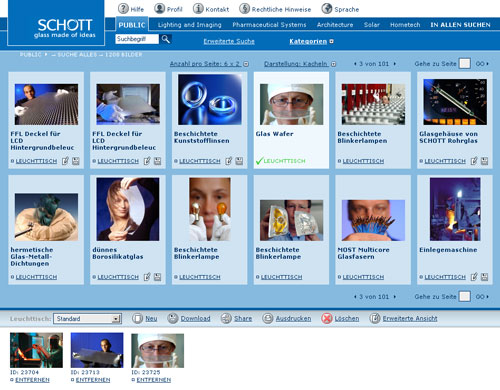Click the Ausdrucken print icon

pos(268,318)
